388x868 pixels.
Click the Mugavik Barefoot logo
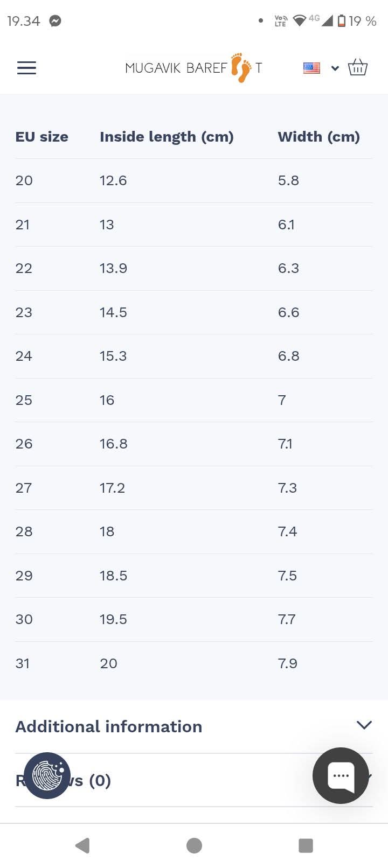193,68
